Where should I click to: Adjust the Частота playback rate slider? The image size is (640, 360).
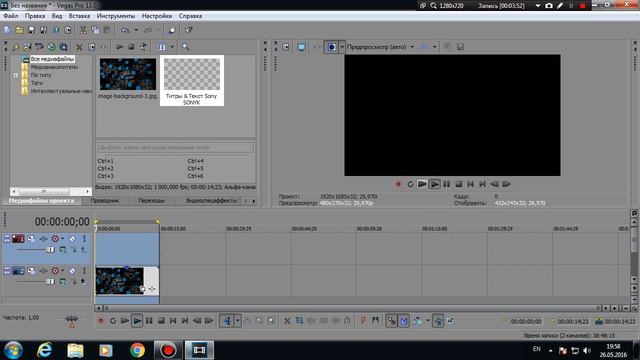coord(72,321)
